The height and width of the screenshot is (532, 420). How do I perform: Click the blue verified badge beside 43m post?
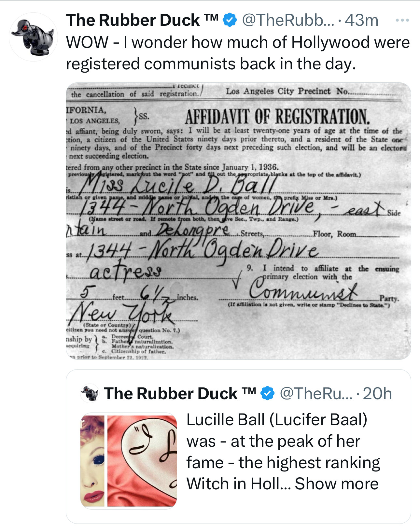coord(230,21)
